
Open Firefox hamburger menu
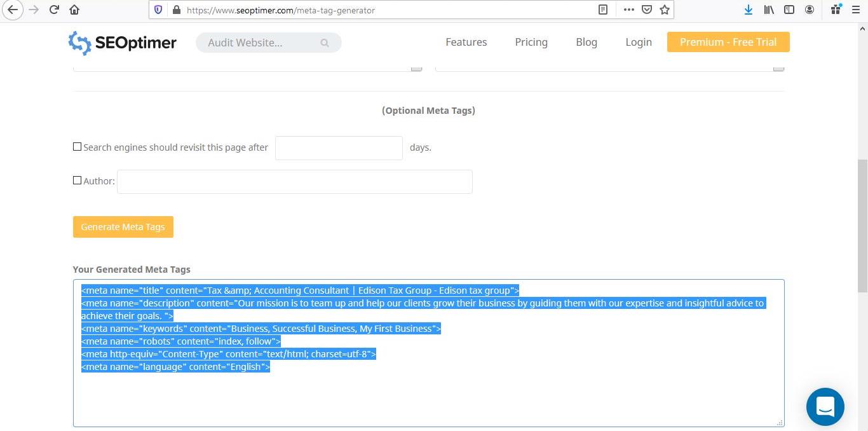[855, 10]
